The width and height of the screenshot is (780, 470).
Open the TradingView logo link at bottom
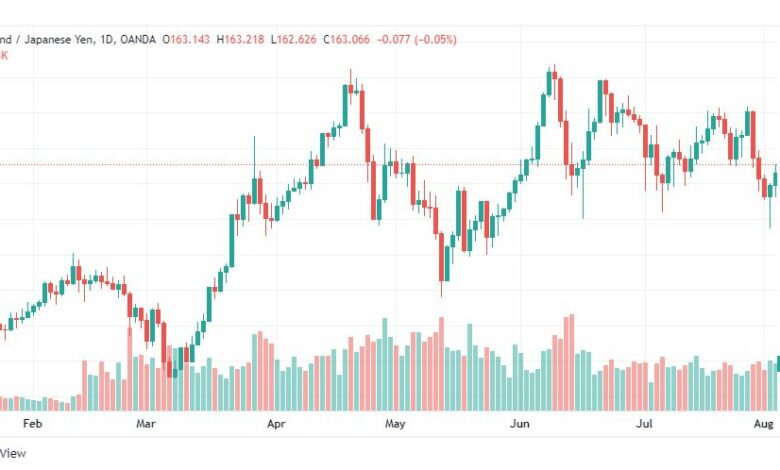[13, 453]
